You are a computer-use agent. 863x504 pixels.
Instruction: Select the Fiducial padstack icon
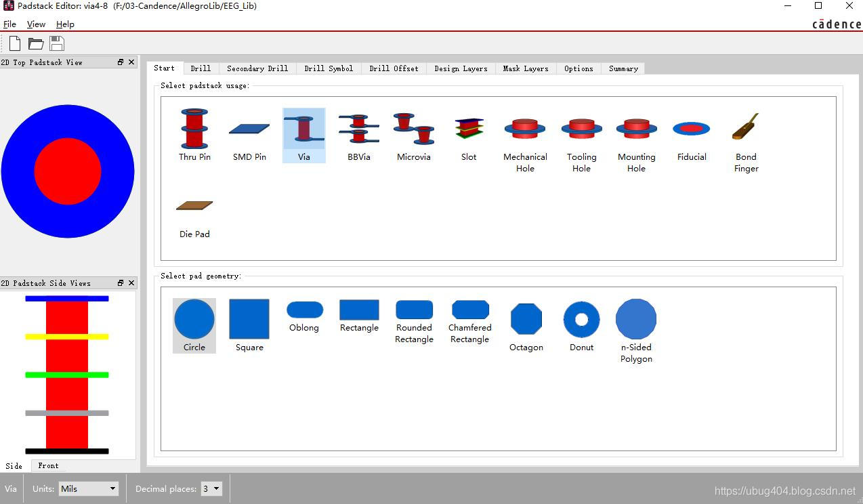click(692, 135)
